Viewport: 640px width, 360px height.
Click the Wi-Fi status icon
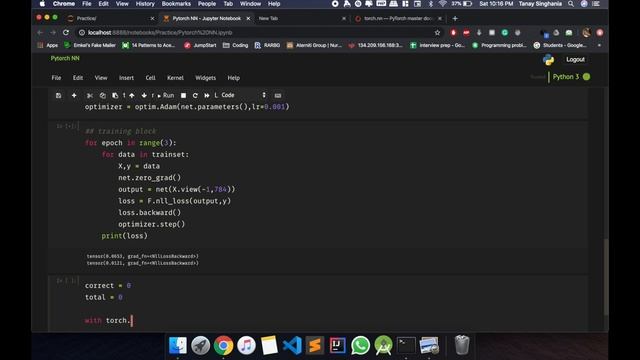(442, 4)
